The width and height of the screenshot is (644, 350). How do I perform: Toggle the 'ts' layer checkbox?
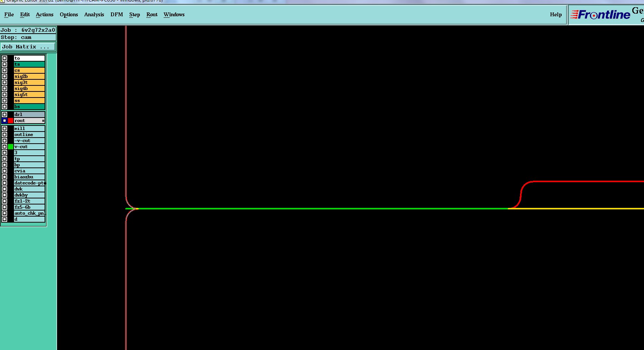pos(5,64)
